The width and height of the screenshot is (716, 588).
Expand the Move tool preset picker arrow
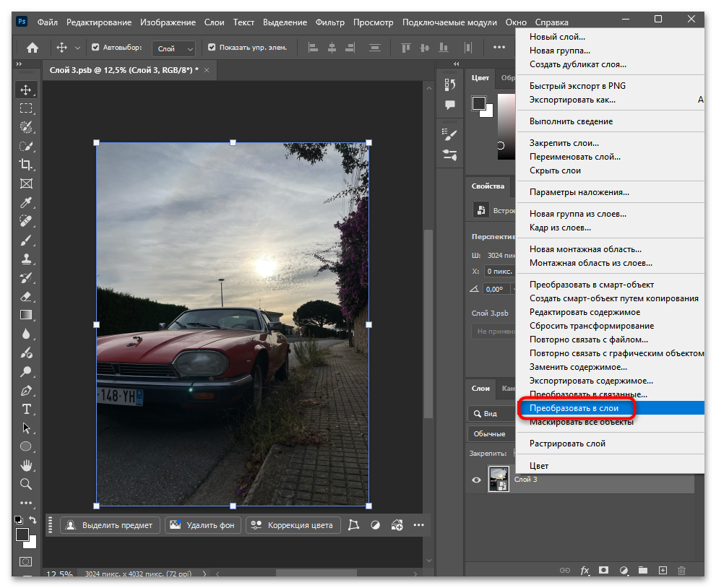77,48
